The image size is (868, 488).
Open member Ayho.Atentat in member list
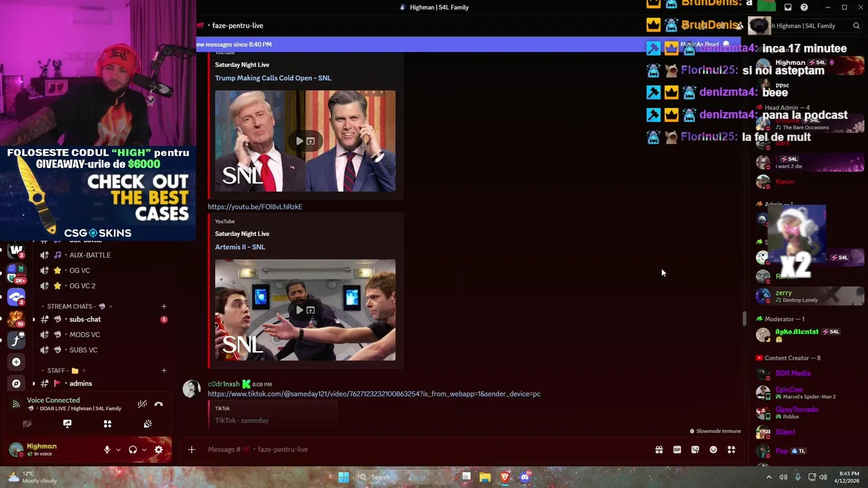point(810,335)
